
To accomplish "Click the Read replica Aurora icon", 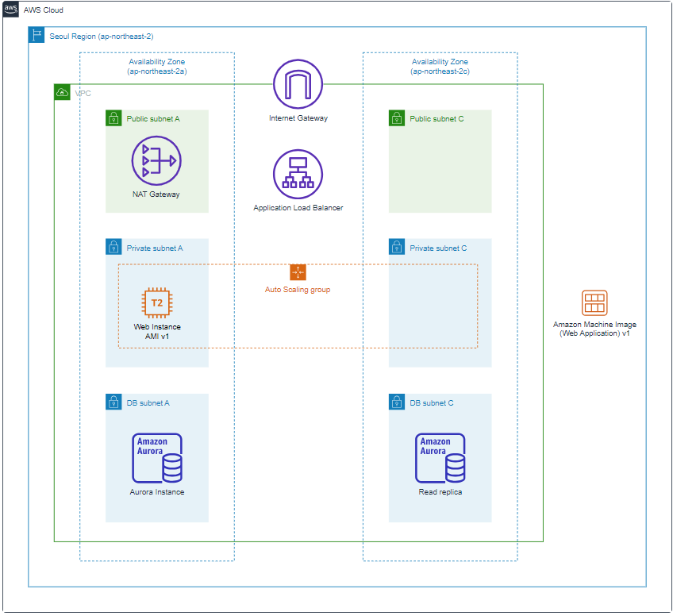I will [440, 458].
